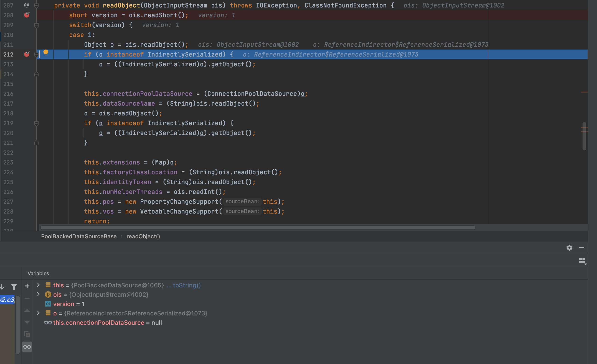This screenshot has width=597, height=364.
Task: Select the 'version = 1' variable row
Action: (x=310, y=304)
